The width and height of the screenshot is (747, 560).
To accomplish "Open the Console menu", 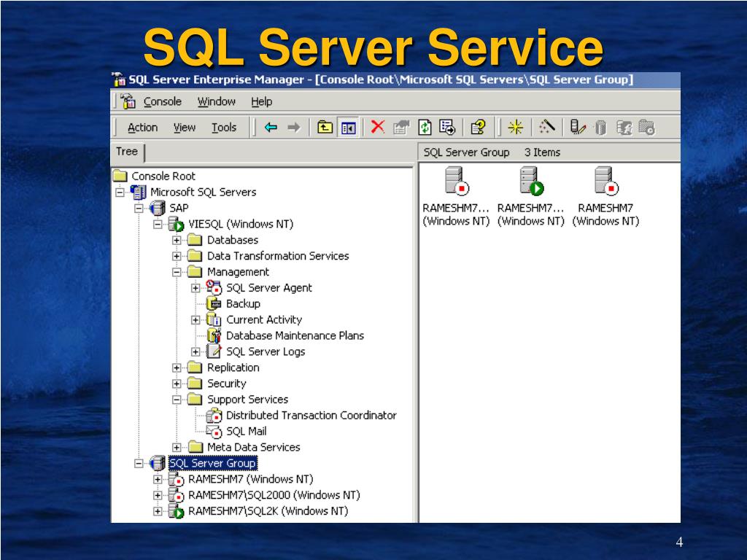I will [163, 101].
